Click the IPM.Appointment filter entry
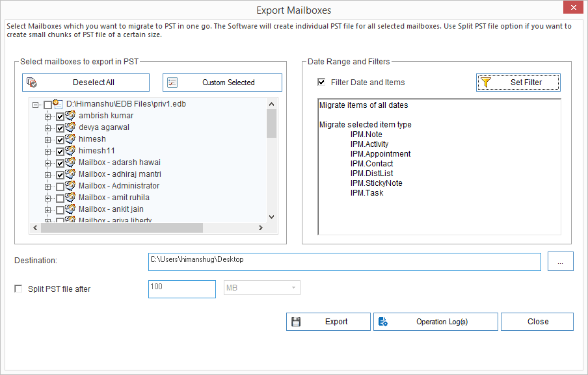Image resolution: width=588 pixels, height=375 pixels. click(x=381, y=154)
